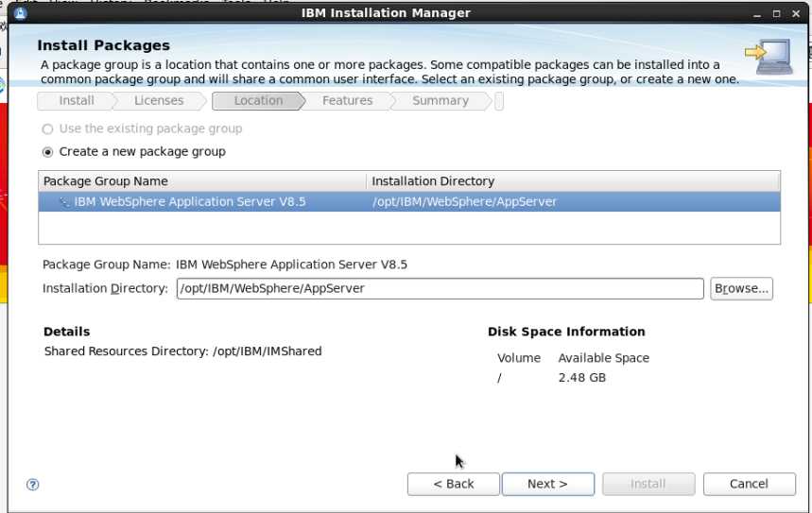Close the IBM Installation Manager window

[x=796, y=13]
